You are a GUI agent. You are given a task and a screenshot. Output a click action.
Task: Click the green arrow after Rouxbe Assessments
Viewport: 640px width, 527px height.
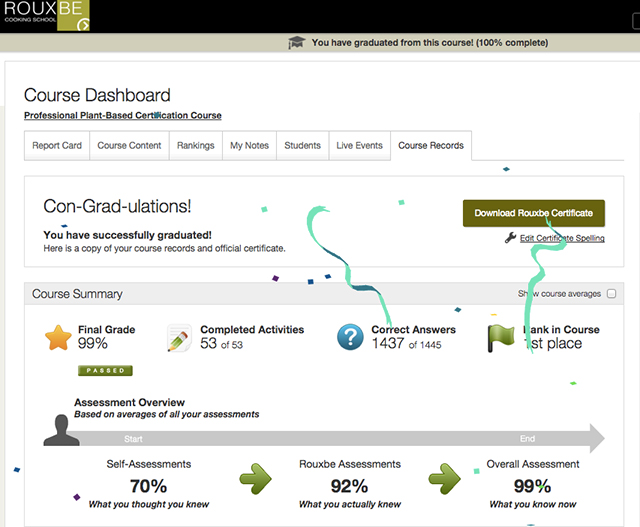pos(444,479)
